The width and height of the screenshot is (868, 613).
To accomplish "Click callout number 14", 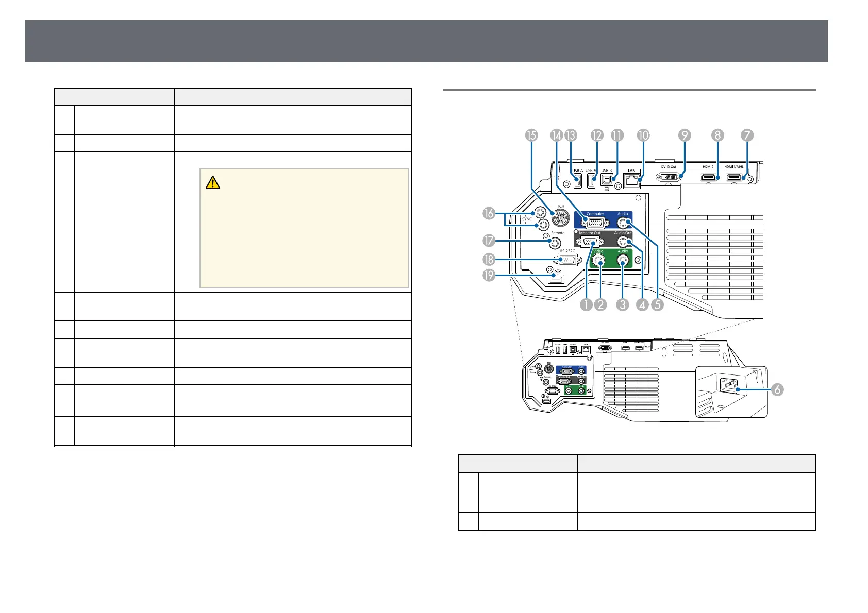I will point(556,135).
